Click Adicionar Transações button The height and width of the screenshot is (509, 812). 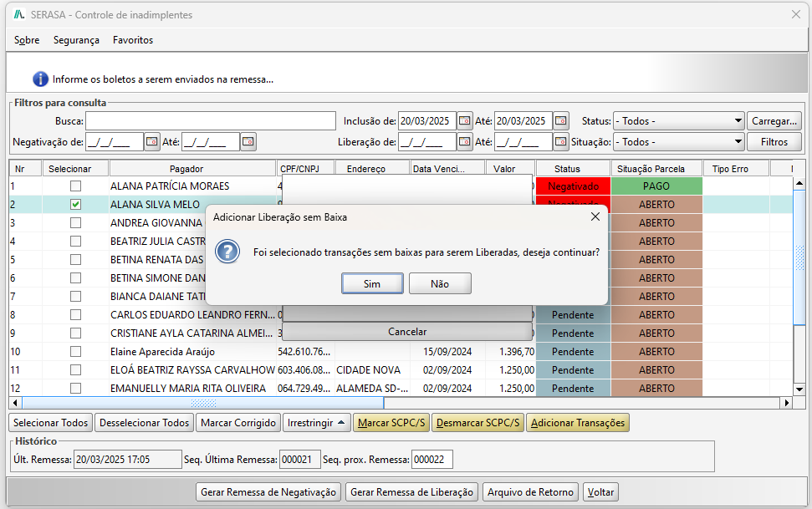(578, 423)
